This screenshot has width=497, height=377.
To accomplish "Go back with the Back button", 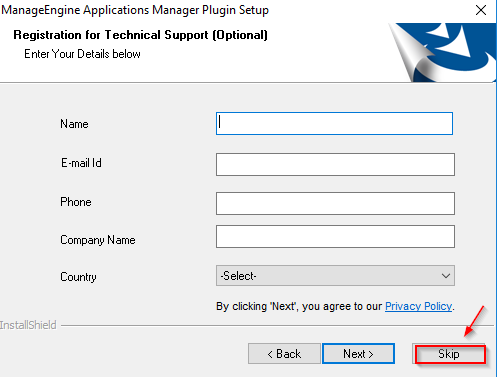I will [284, 354].
